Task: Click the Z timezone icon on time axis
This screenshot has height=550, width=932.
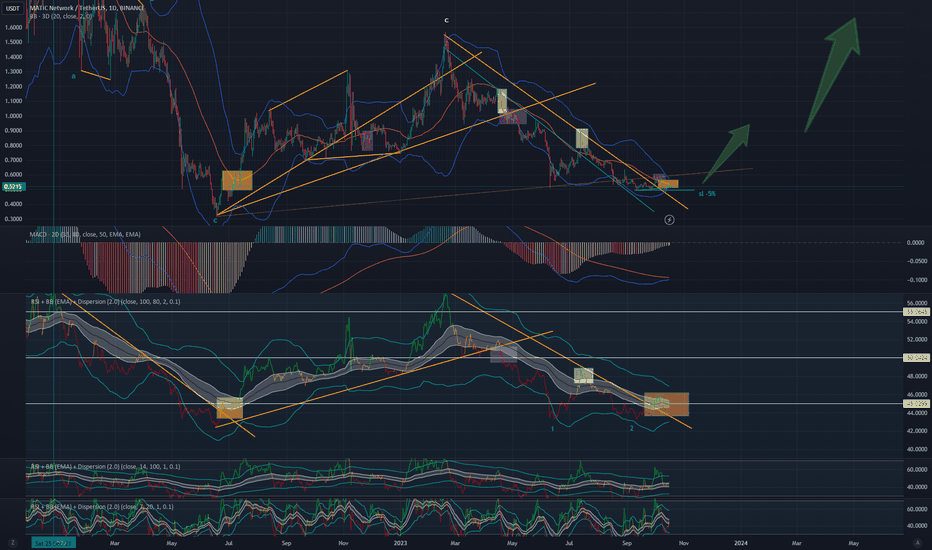Action: click(12, 543)
